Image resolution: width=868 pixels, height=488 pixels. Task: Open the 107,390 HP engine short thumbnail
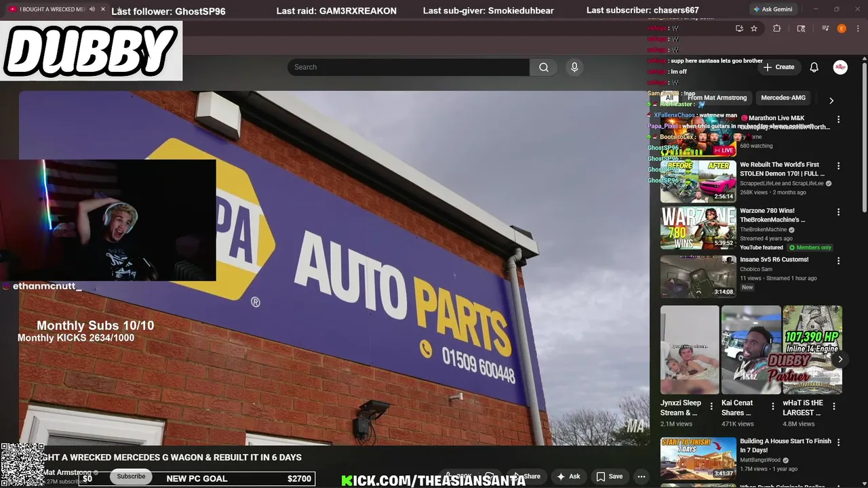click(812, 350)
